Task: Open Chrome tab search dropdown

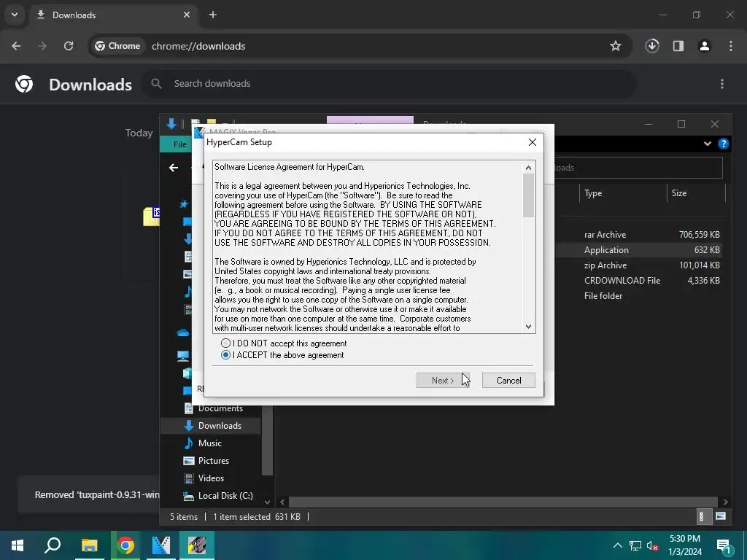Action: click(x=15, y=15)
